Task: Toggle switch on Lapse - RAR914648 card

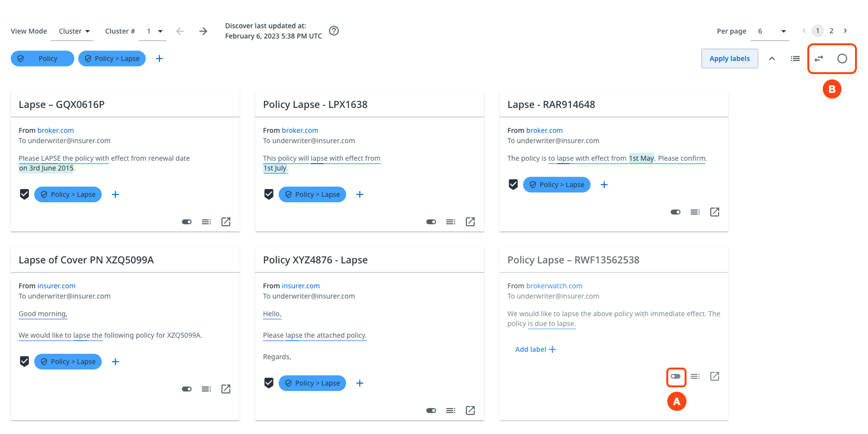Action: pyautogui.click(x=675, y=212)
